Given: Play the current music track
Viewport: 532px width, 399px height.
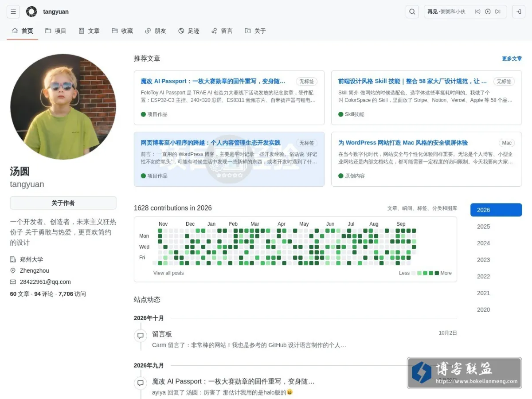Looking at the screenshot, I should point(488,12).
